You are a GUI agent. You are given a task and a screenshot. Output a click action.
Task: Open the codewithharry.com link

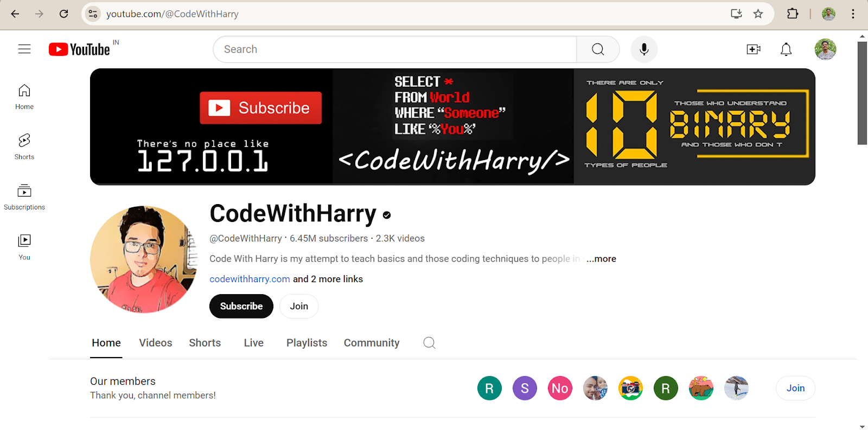tap(250, 279)
